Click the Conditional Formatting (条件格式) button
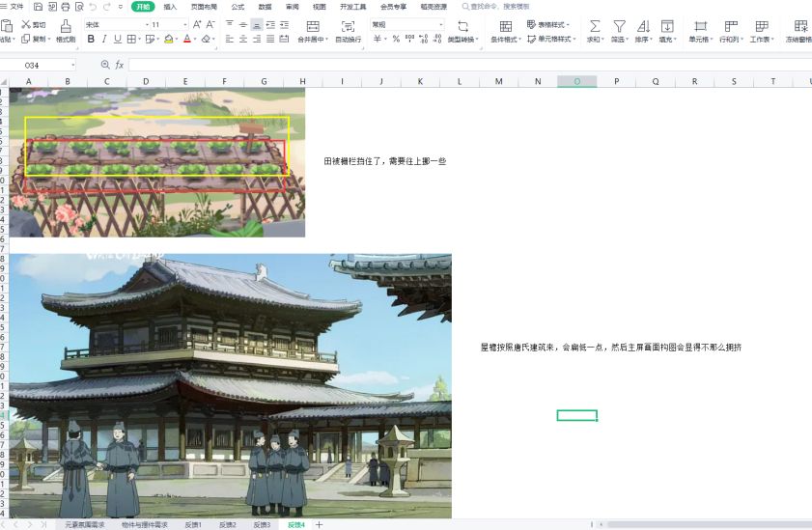The width and height of the screenshot is (812, 530). tap(505, 31)
